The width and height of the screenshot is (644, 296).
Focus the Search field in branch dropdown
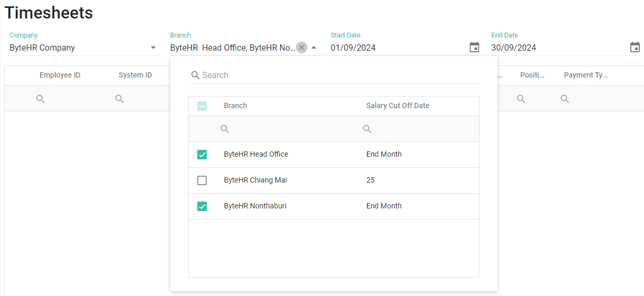(x=334, y=75)
